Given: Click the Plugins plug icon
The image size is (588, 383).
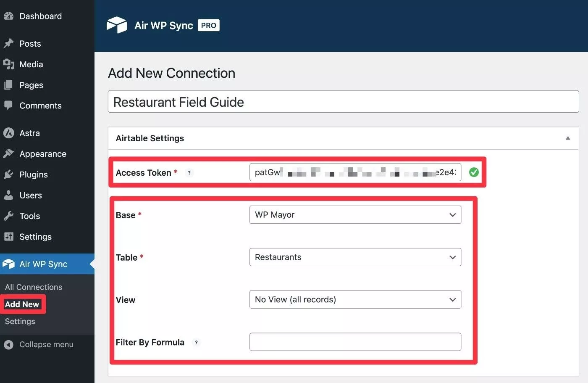Looking at the screenshot, I should [8, 174].
